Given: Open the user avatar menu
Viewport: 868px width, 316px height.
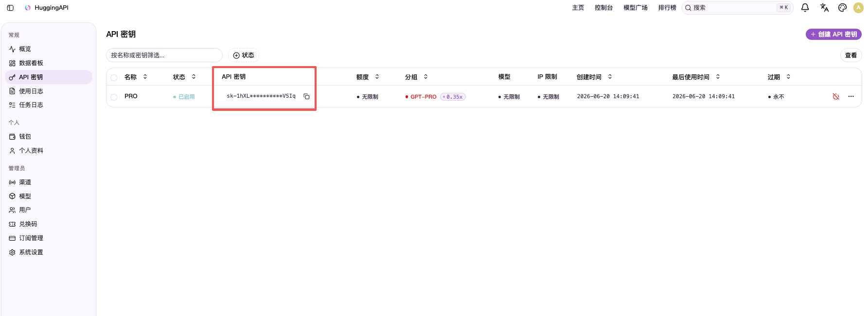Looking at the screenshot, I should point(858,7).
